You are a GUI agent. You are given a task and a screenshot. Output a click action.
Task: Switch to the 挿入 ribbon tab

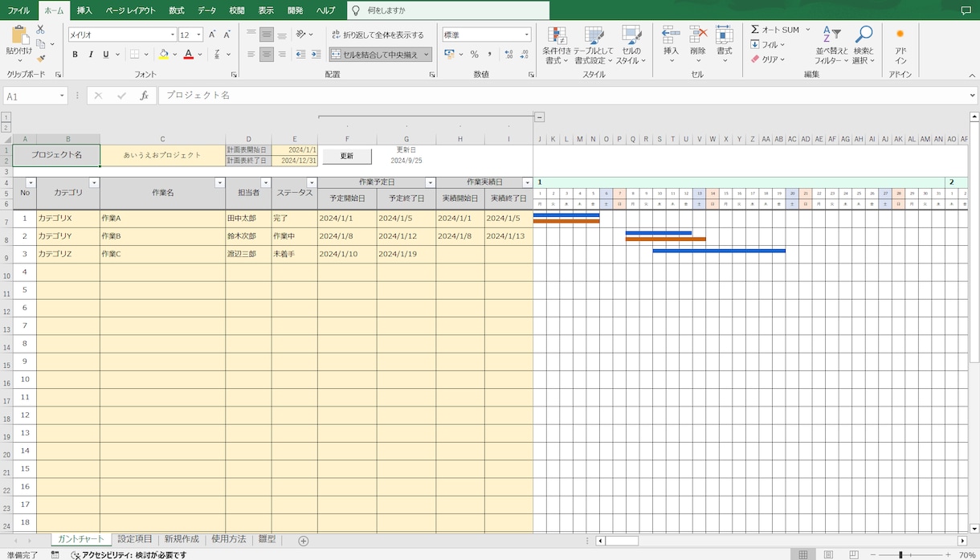[x=84, y=10]
